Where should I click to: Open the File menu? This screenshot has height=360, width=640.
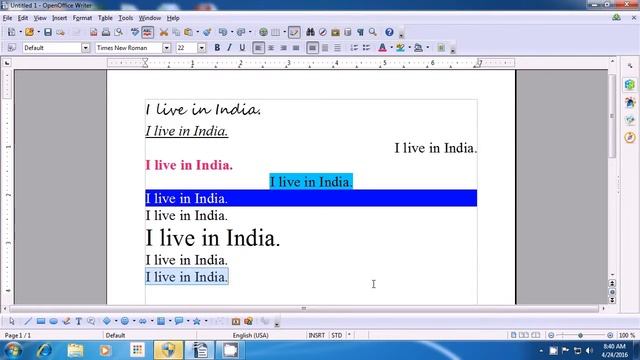[x=7, y=18]
